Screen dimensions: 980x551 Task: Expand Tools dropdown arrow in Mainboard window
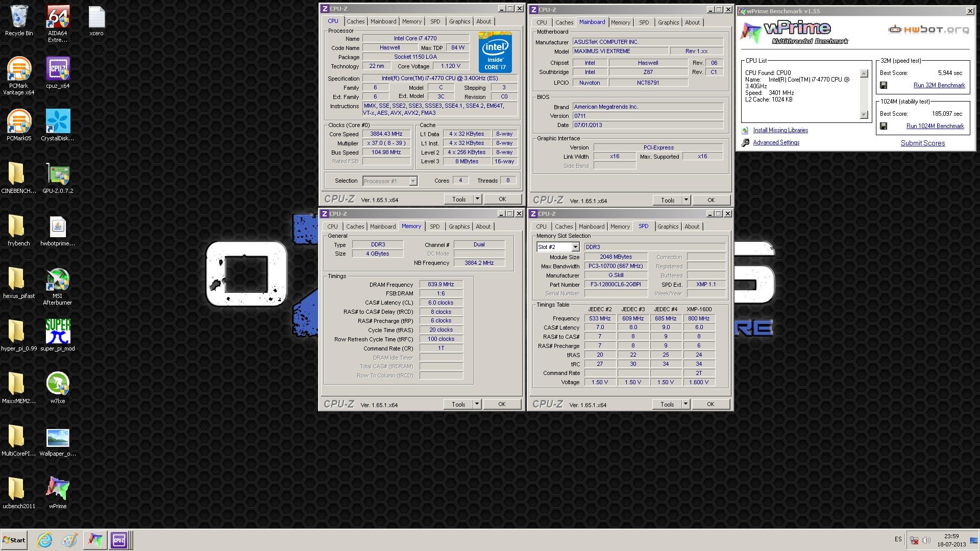686,200
